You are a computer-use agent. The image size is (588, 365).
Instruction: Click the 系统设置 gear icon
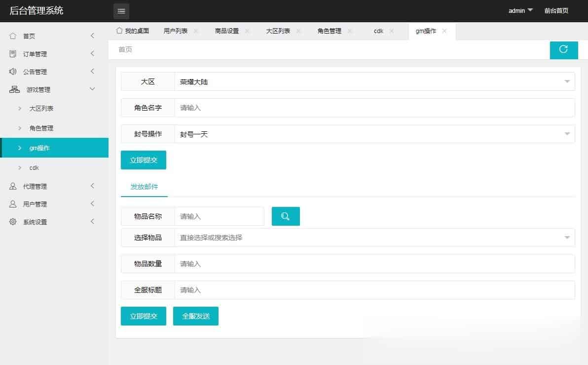(13, 222)
